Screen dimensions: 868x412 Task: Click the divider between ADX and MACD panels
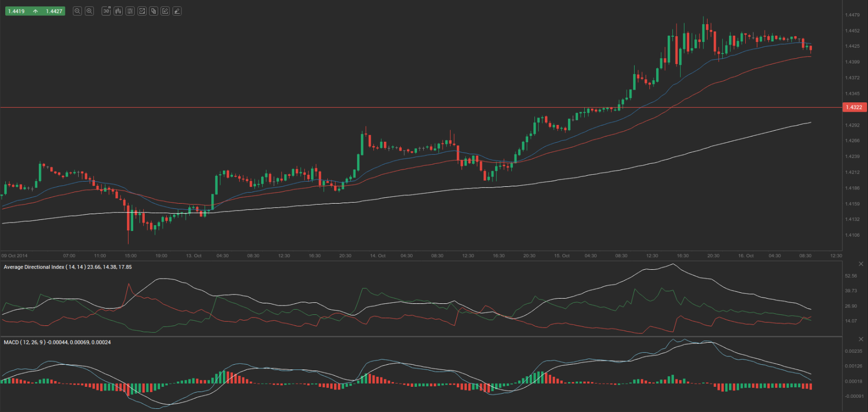(x=420, y=336)
